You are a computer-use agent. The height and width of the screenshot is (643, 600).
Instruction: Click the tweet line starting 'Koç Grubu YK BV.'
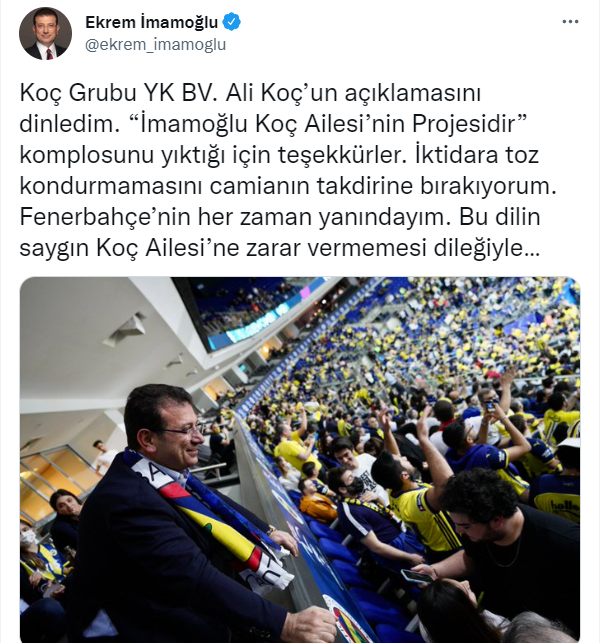250,93
